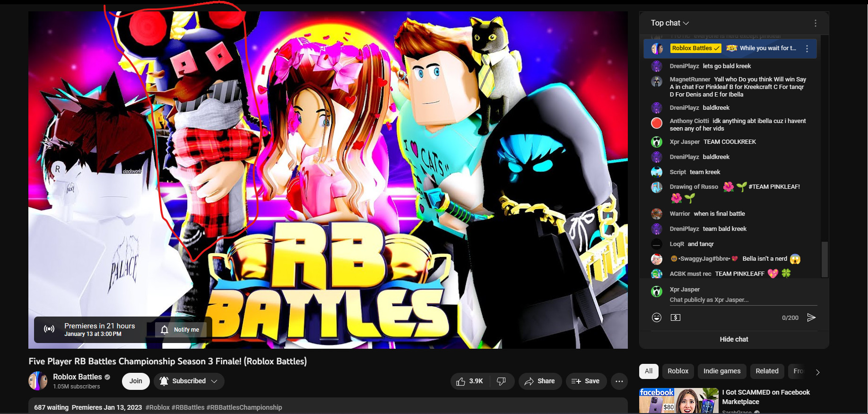Click Warrior's avatar in chat
Image resolution: width=868 pixels, height=414 pixels.
pyautogui.click(x=657, y=214)
